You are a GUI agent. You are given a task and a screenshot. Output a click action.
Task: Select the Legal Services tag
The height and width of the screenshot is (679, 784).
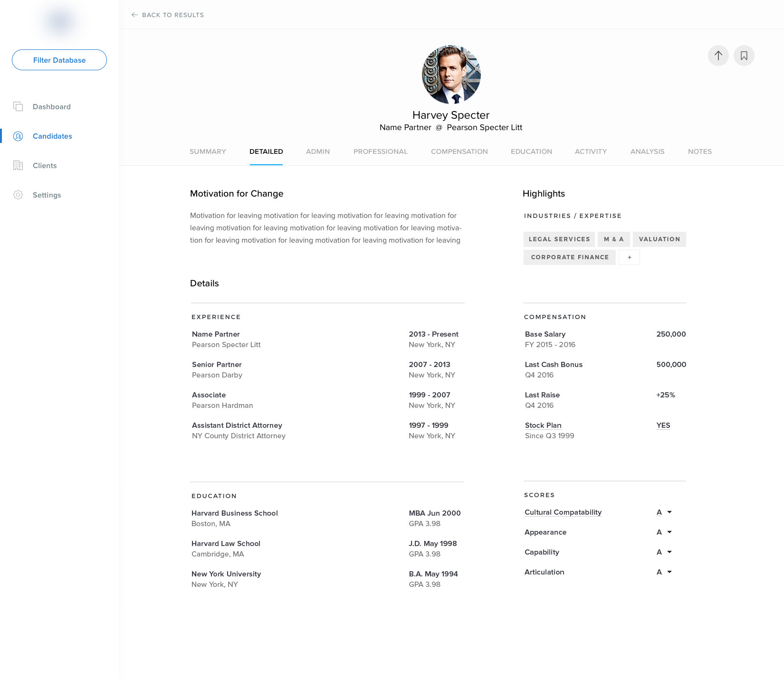(x=559, y=239)
